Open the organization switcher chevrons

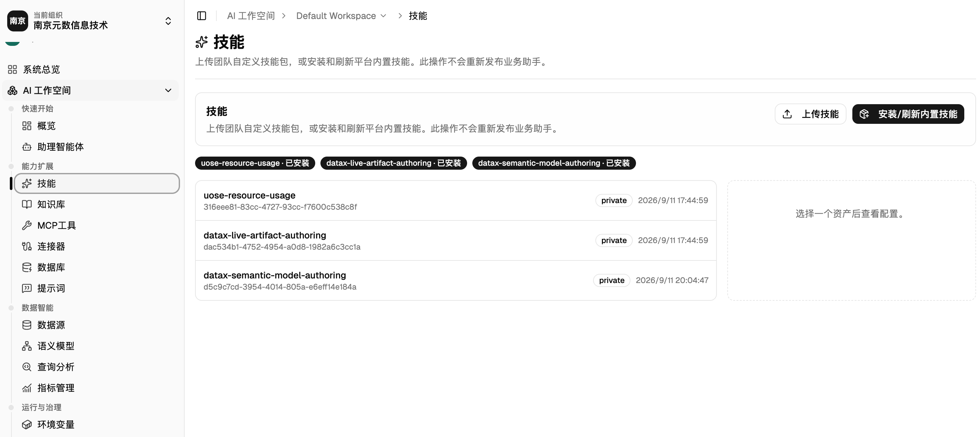tap(168, 21)
